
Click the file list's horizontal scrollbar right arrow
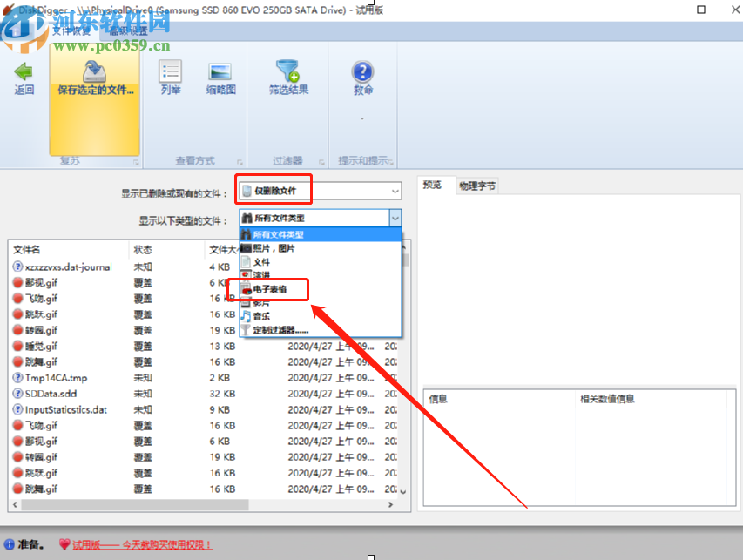point(390,505)
